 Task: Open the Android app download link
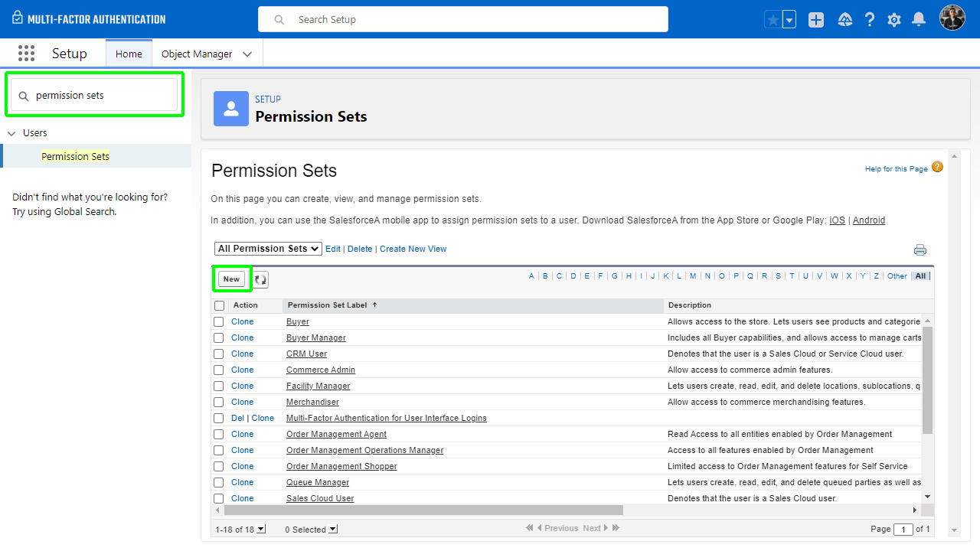(869, 220)
